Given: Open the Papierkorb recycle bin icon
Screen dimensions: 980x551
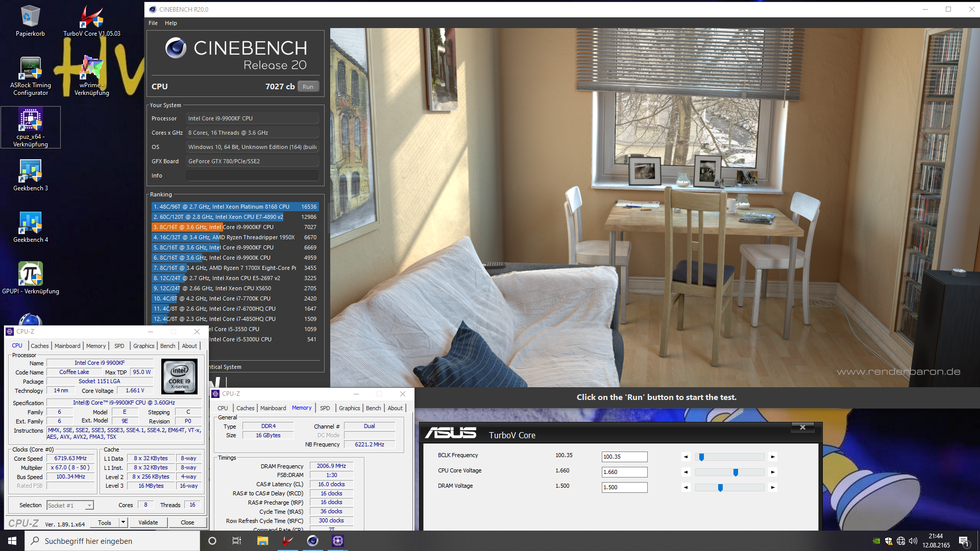Looking at the screenshot, I should coord(30,20).
